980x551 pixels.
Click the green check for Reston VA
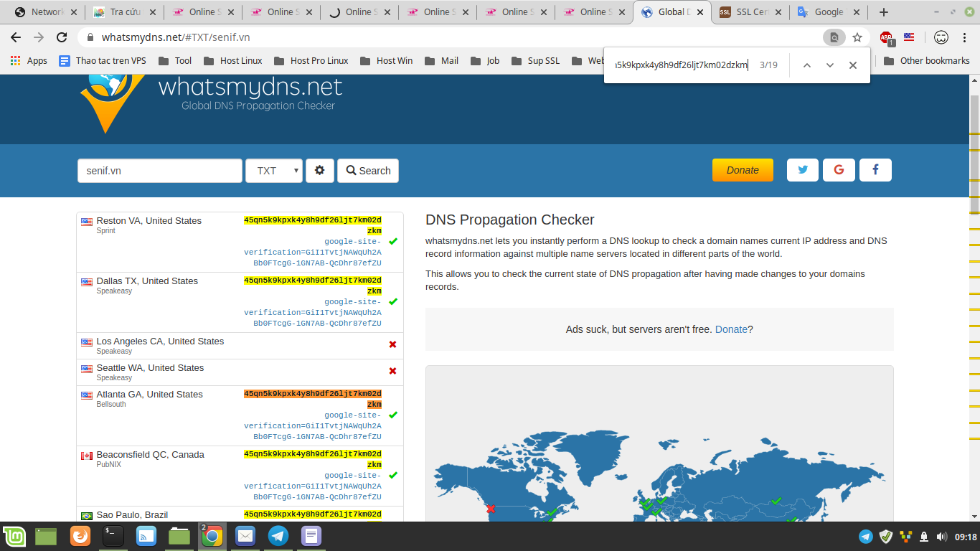click(392, 242)
